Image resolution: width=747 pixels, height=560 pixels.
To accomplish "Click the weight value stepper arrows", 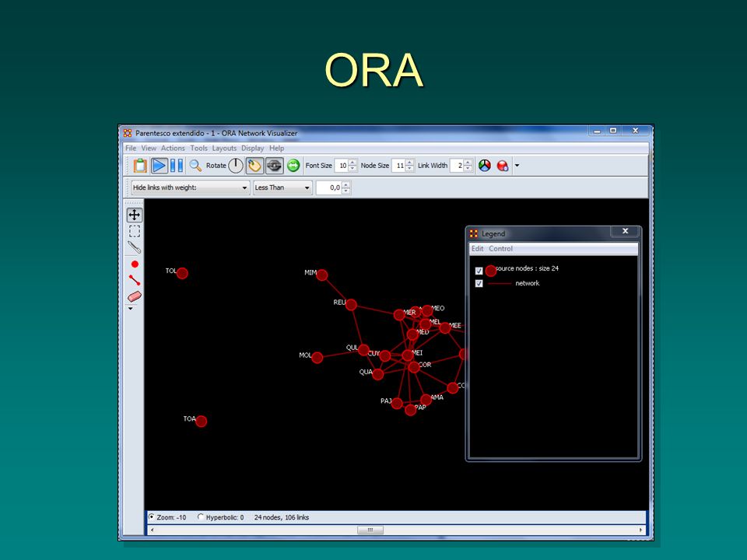I will [x=345, y=187].
